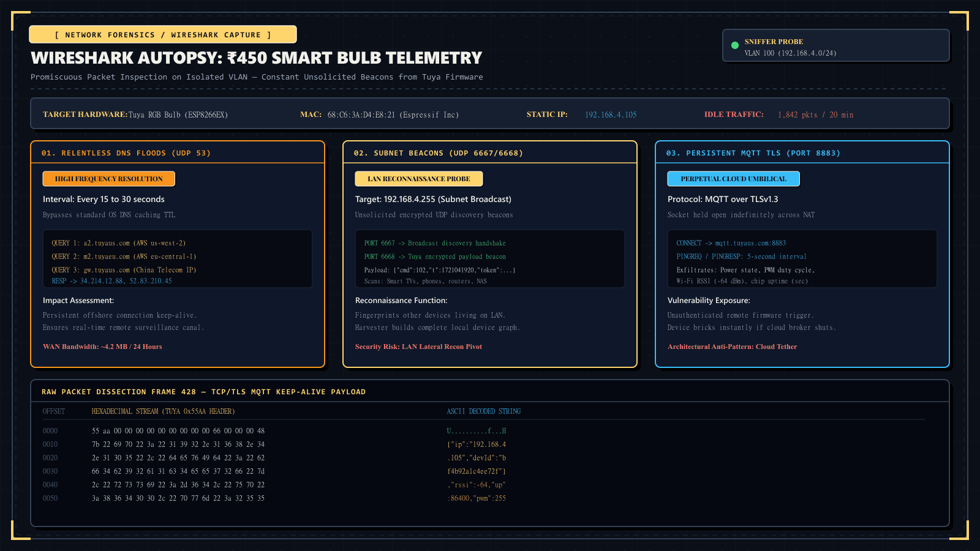Click ASCII string ,"rssi":-64,"up"
This screenshot has width=980, height=551.
coord(477,485)
